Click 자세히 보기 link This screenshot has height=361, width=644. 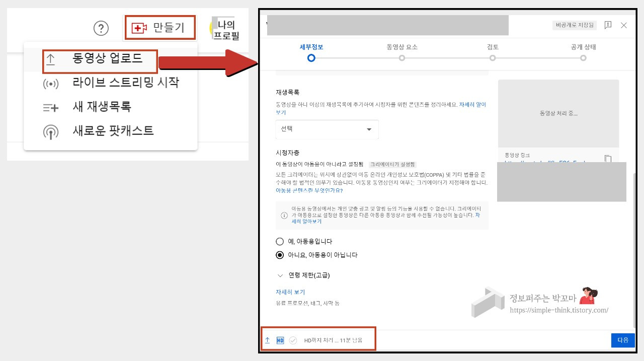(x=290, y=292)
